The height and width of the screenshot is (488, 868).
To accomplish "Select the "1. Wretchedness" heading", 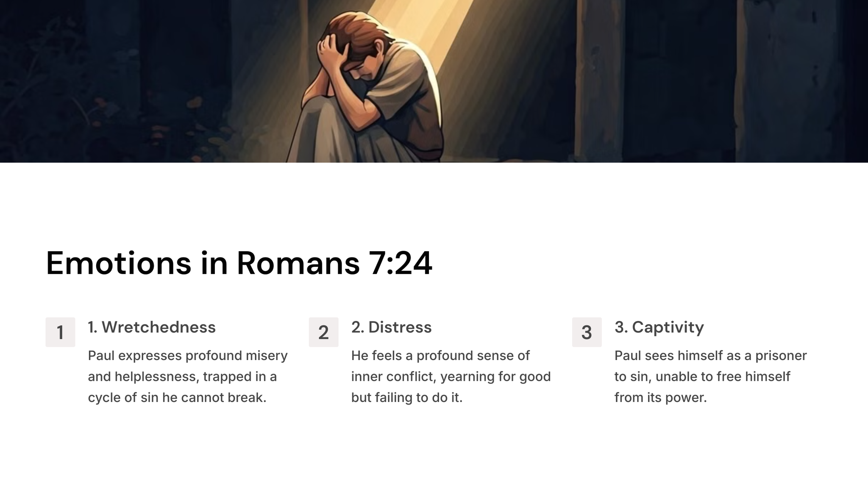I will (x=152, y=327).
